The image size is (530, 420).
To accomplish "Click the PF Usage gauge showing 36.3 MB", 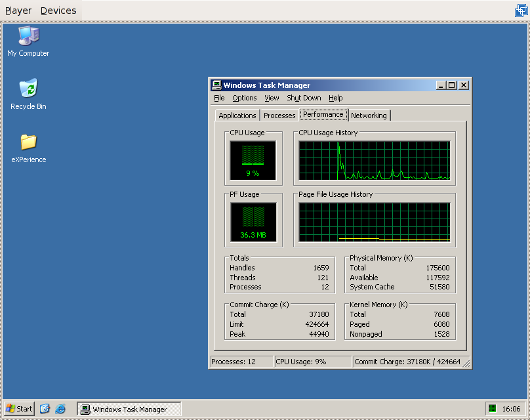I will [253, 222].
